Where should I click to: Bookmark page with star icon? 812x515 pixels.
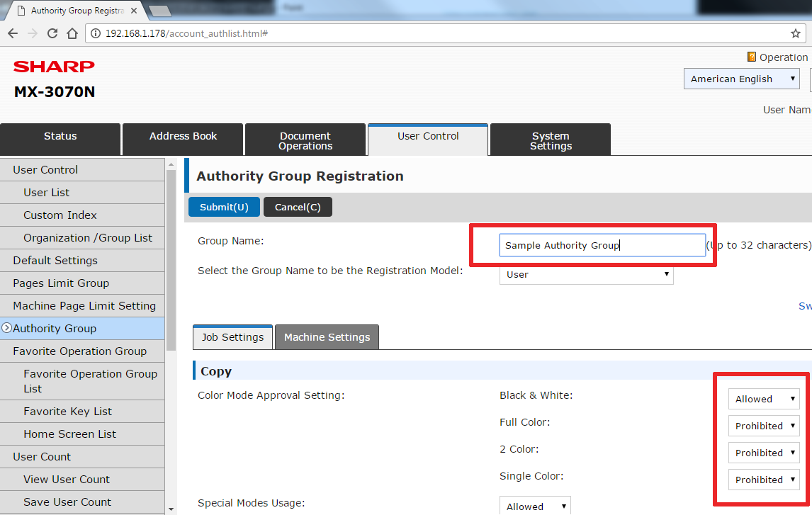(x=795, y=33)
